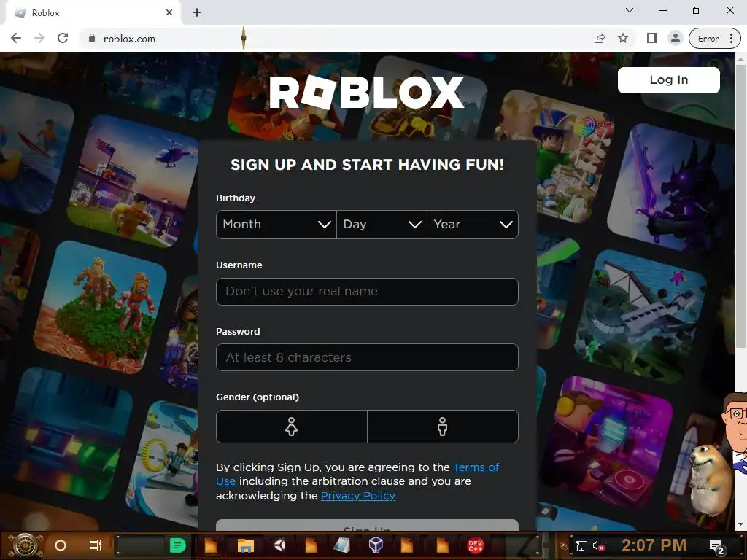Open the green chat app on taskbar
This screenshot has width=747, height=560.
[x=177, y=545]
